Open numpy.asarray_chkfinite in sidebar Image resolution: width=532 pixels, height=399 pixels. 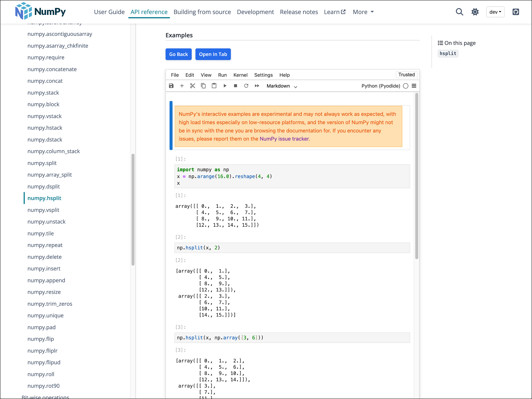[58, 46]
